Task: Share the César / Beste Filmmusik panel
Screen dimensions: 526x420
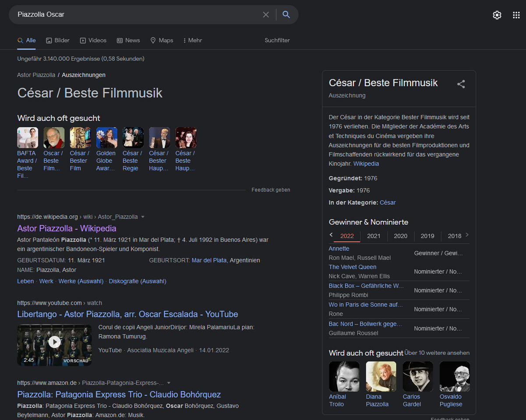Action: pos(461,84)
